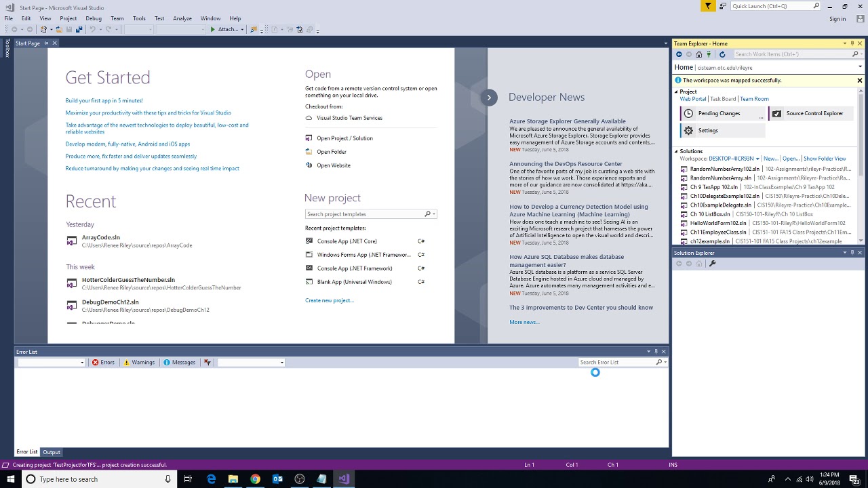Click the build IntelliSense filter icon in Error List
This screenshot has height=488, width=868.
pyautogui.click(x=208, y=363)
